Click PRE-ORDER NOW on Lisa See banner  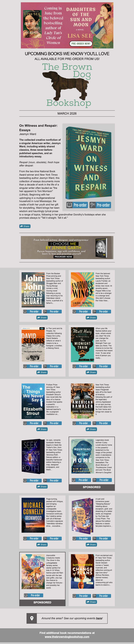coord(81,44)
